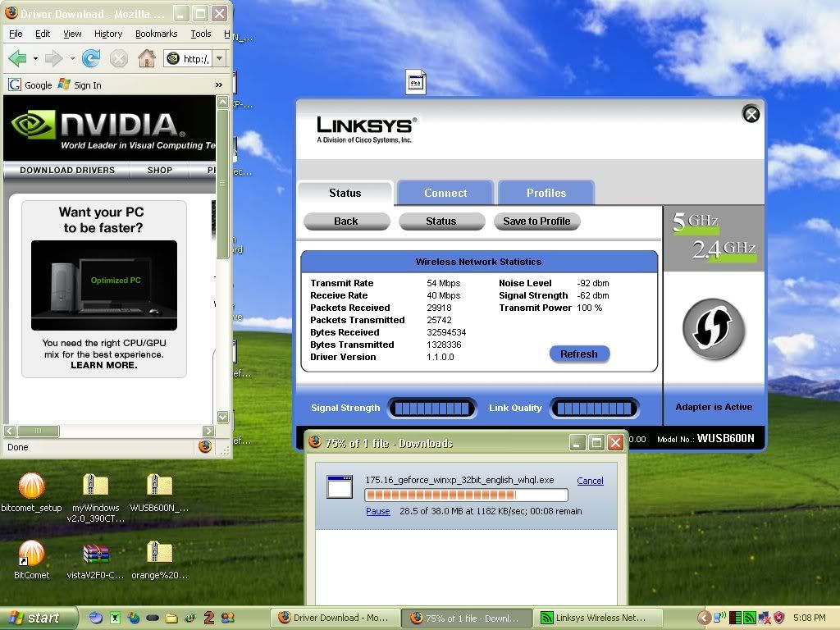
Task: Click the Firefox Stop loading icon
Action: click(118, 58)
